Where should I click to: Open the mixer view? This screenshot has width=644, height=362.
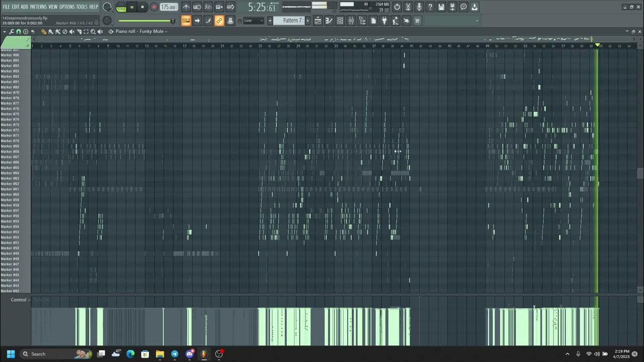pyautogui.click(x=351, y=21)
